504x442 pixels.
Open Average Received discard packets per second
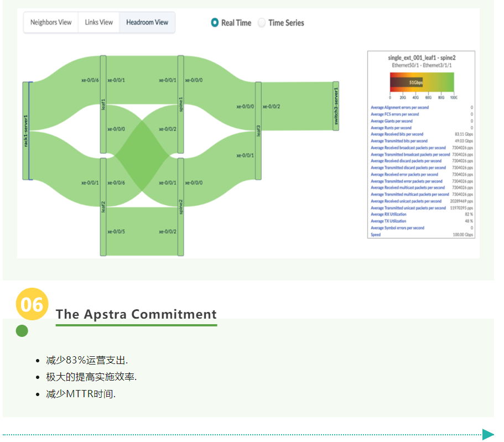406,161
